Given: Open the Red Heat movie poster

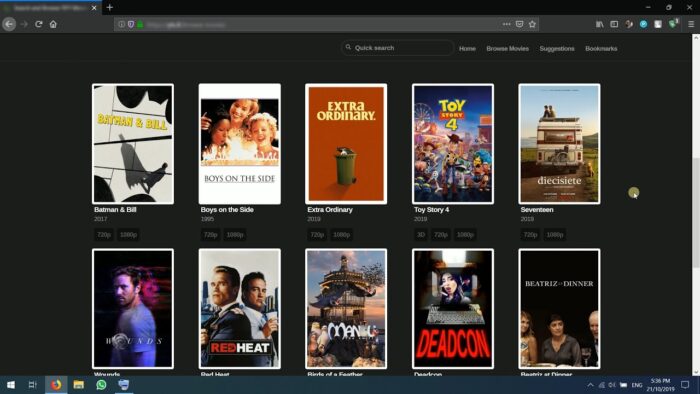Looking at the screenshot, I should pyautogui.click(x=240, y=309).
